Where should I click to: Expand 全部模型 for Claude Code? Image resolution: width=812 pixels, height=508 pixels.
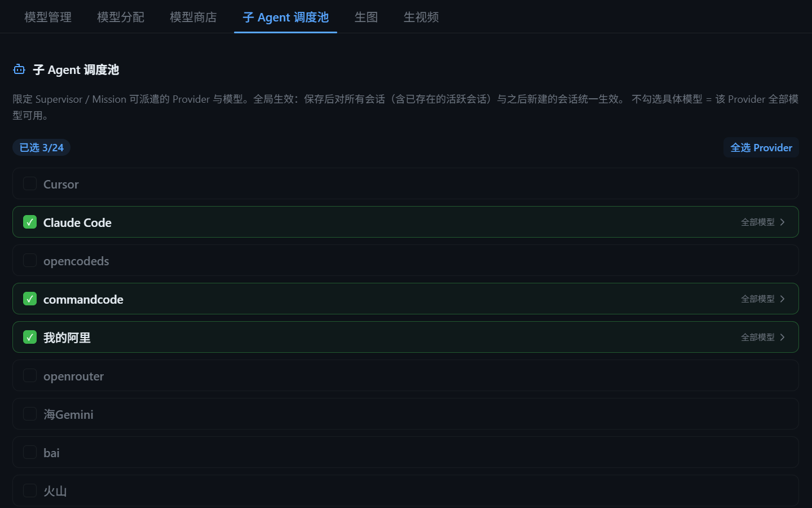(763, 222)
